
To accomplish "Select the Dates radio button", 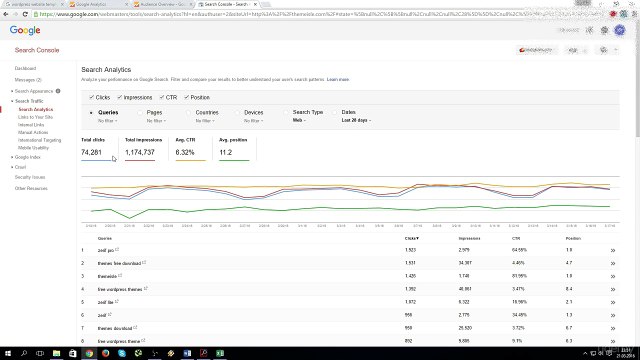I will coord(335,112).
